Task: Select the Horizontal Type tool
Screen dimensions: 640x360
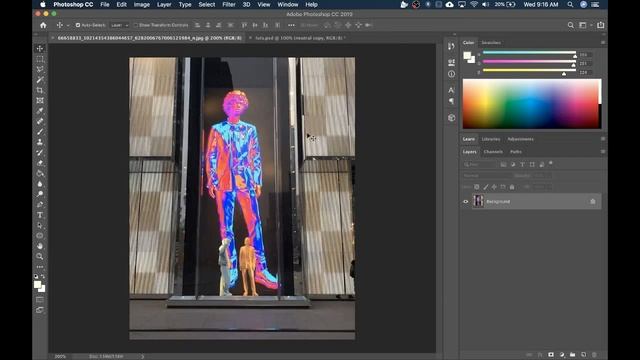Action: point(40,215)
